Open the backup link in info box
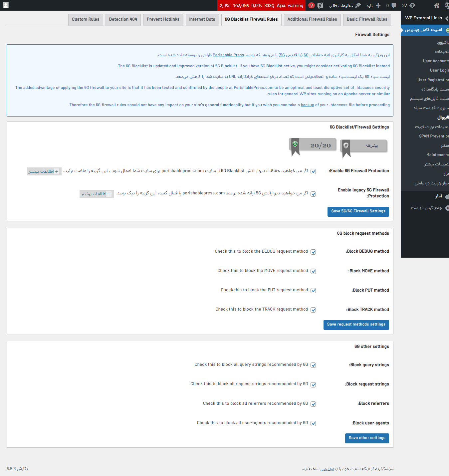 (308, 105)
